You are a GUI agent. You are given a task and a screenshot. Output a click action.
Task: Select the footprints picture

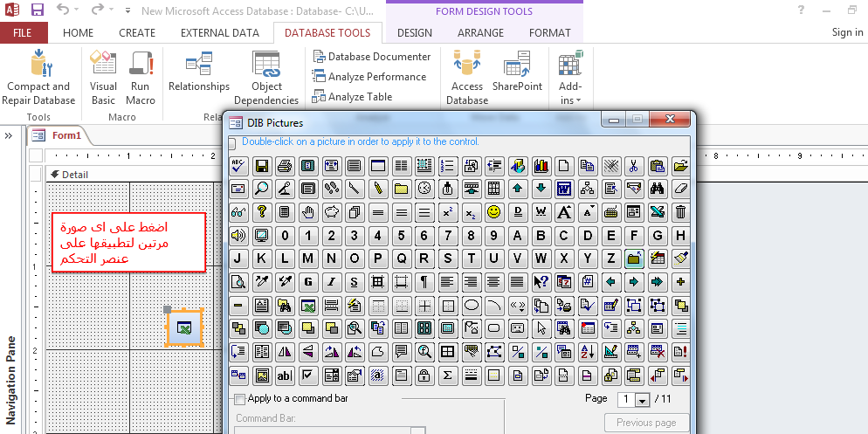(331, 189)
